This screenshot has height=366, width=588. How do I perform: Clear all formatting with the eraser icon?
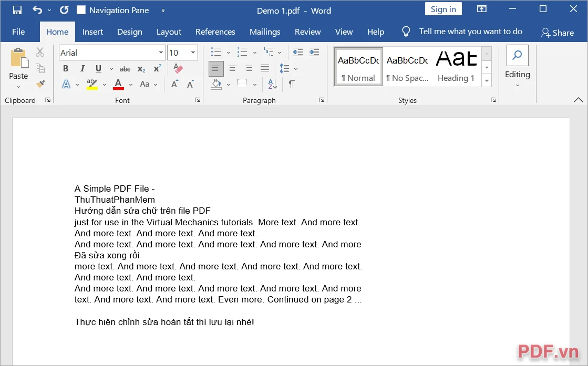[x=178, y=68]
